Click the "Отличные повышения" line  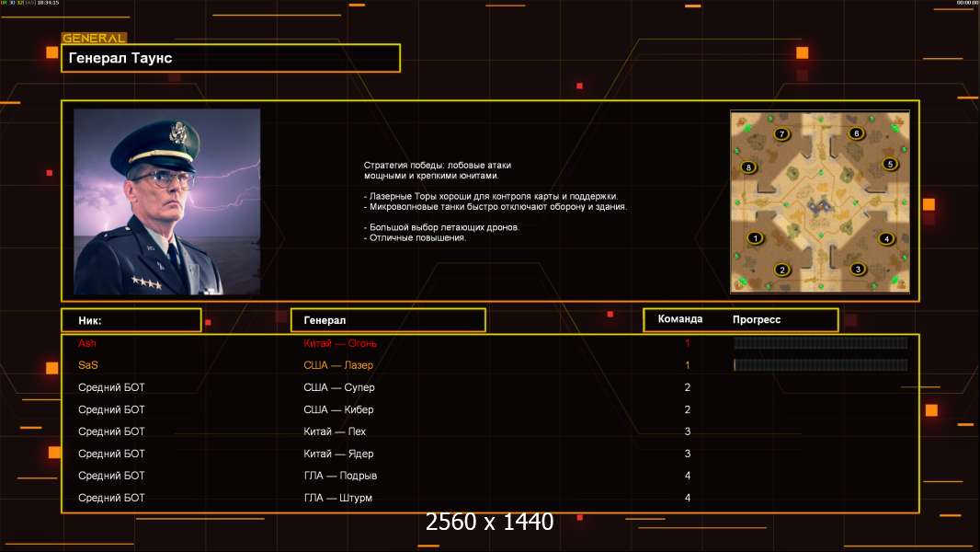pyautogui.click(x=415, y=237)
